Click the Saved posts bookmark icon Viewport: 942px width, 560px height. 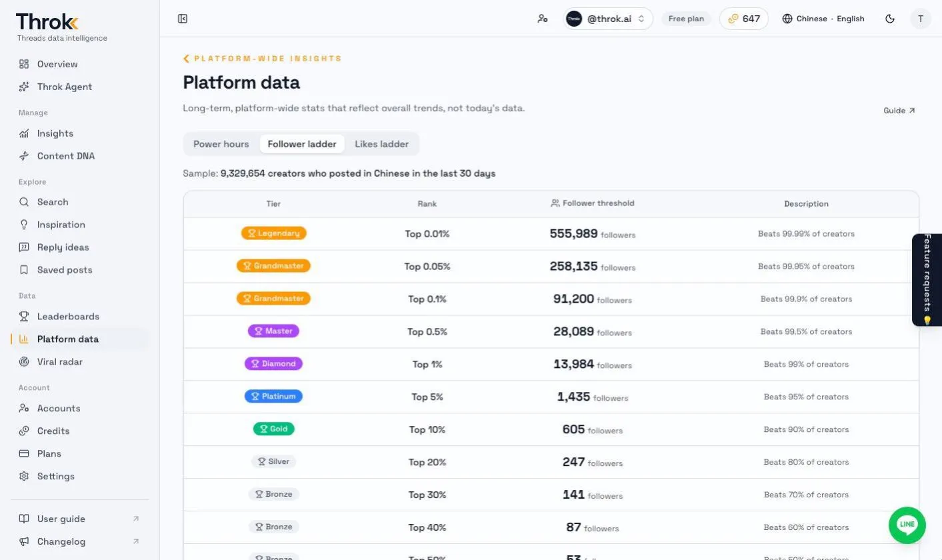pyautogui.click(x=24, y=270)
